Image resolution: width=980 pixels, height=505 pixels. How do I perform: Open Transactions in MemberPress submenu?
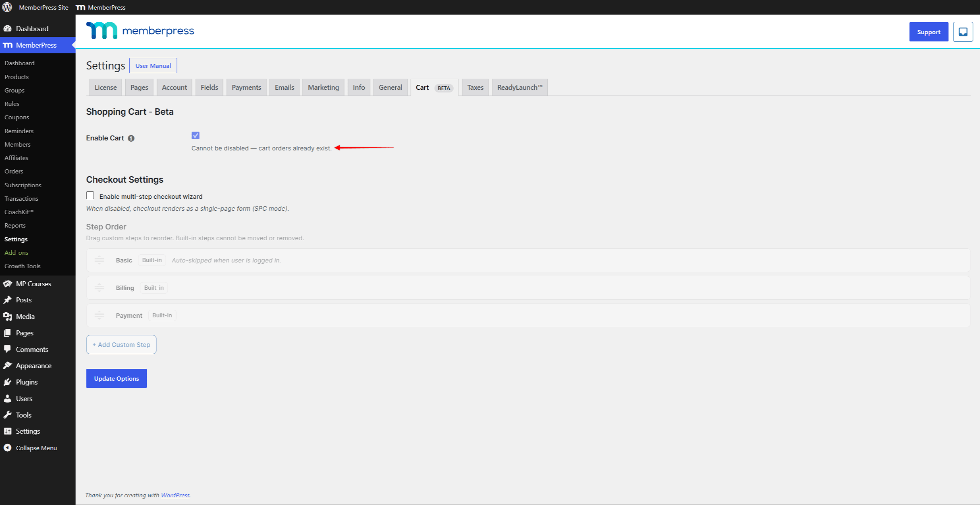pos(21,198)
